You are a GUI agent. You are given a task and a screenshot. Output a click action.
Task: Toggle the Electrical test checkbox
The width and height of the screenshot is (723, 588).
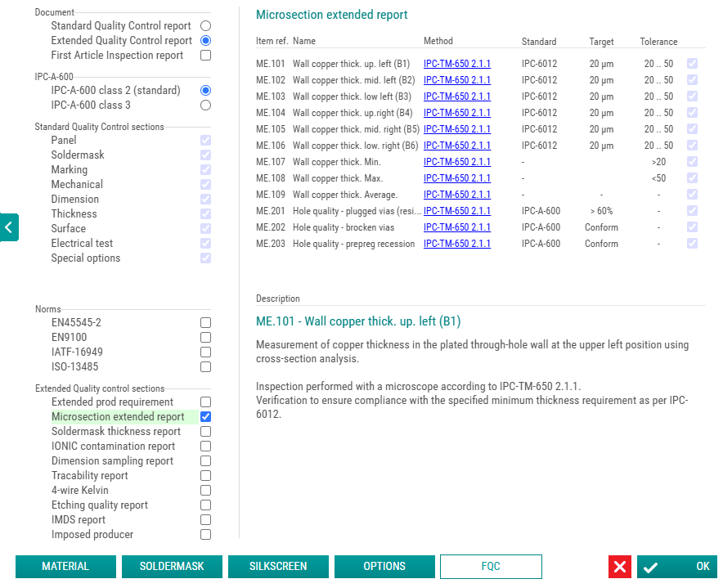point(205,244)
